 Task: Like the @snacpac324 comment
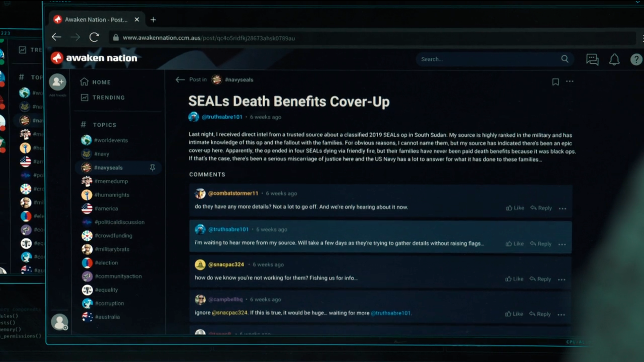[514, 279]
